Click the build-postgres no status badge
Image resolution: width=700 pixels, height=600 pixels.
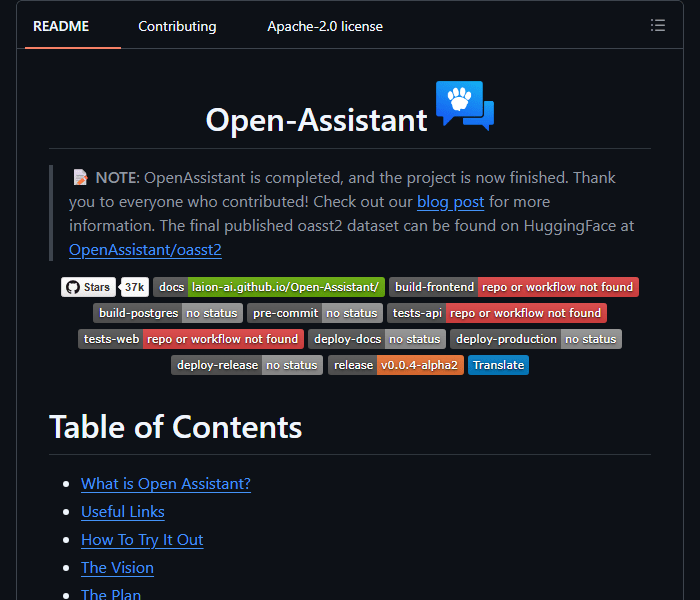point(168,313)
